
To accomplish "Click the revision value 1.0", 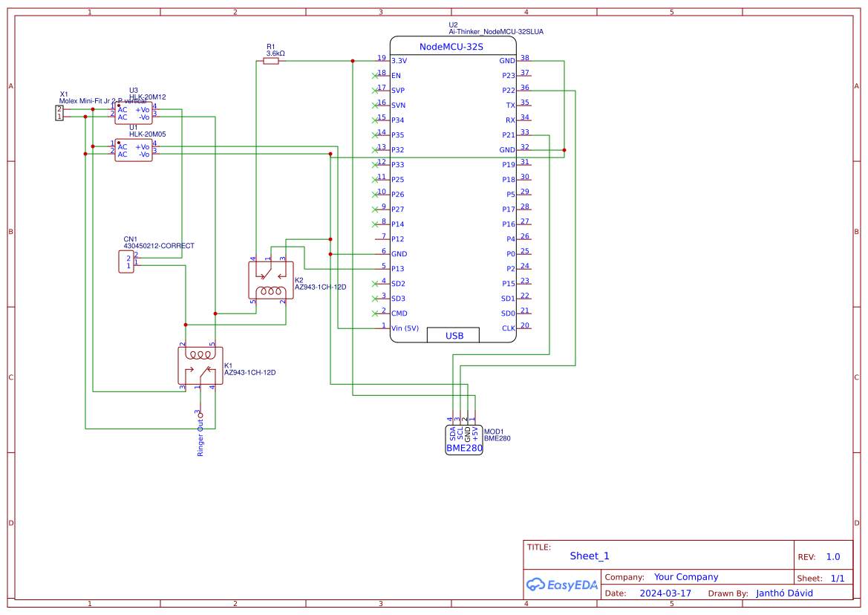I will 835,556.
